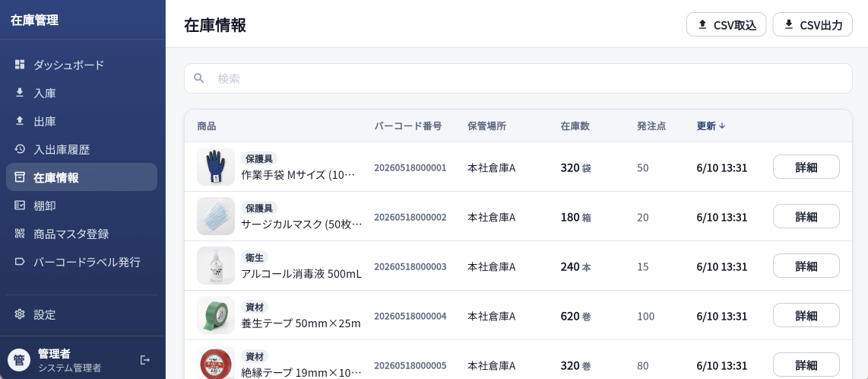
Task: Click stock count 240 本
Action: click(x=575, y=266)
